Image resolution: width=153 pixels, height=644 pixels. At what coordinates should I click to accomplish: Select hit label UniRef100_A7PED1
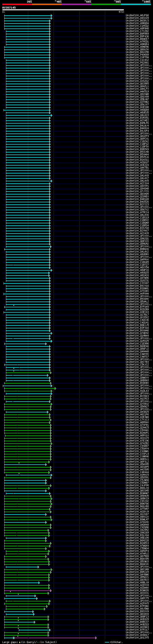point(137,42)
